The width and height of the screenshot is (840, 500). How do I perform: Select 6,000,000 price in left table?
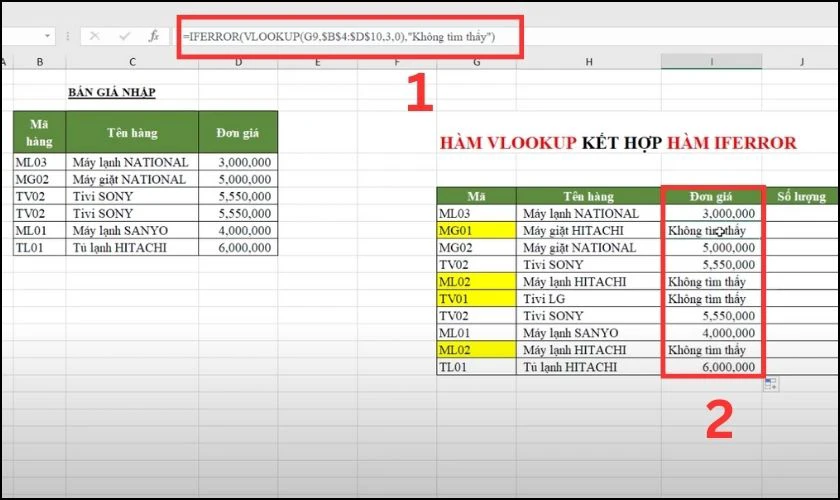click(238, 248)
